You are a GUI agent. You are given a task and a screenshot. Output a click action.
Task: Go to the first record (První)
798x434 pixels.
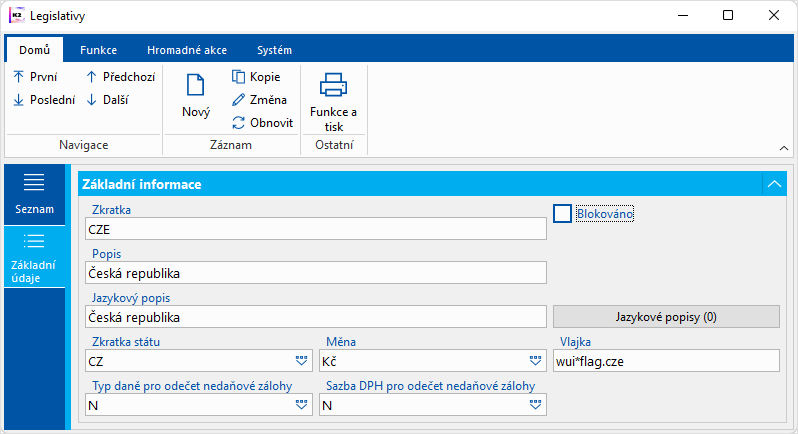click(35, 77)
